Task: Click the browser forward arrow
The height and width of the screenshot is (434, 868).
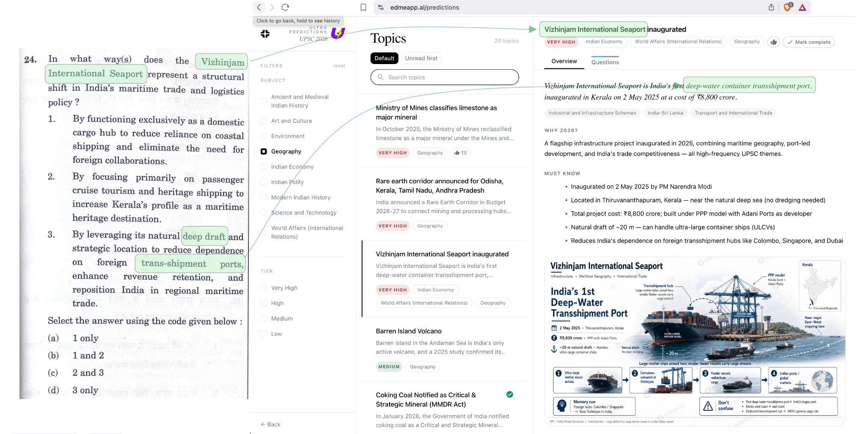Action: 272,7
